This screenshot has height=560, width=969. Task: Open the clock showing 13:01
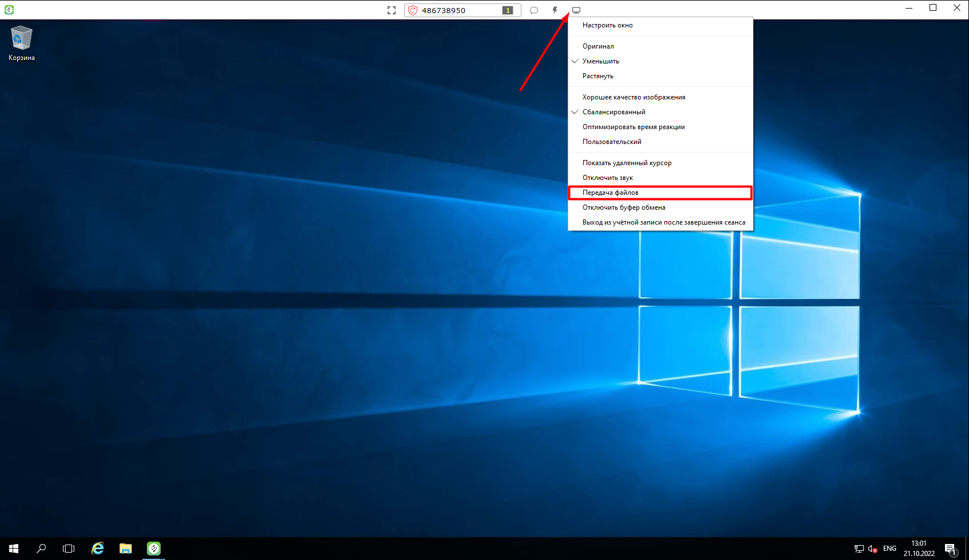coord(919,549)
